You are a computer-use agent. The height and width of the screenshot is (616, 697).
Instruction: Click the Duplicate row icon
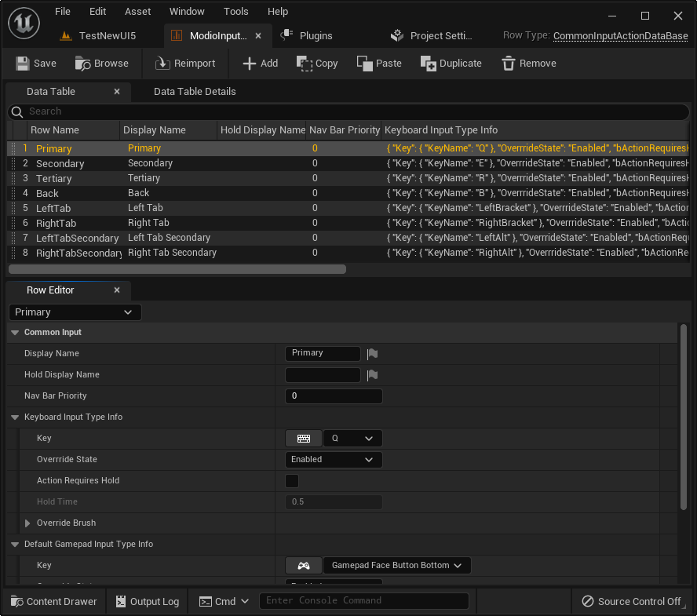(x=428, y=64)
